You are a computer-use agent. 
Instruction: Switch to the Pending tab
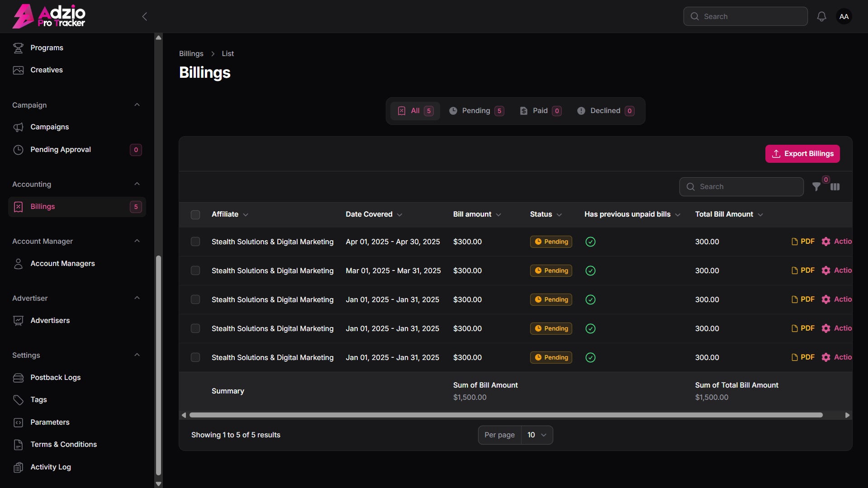476,111
